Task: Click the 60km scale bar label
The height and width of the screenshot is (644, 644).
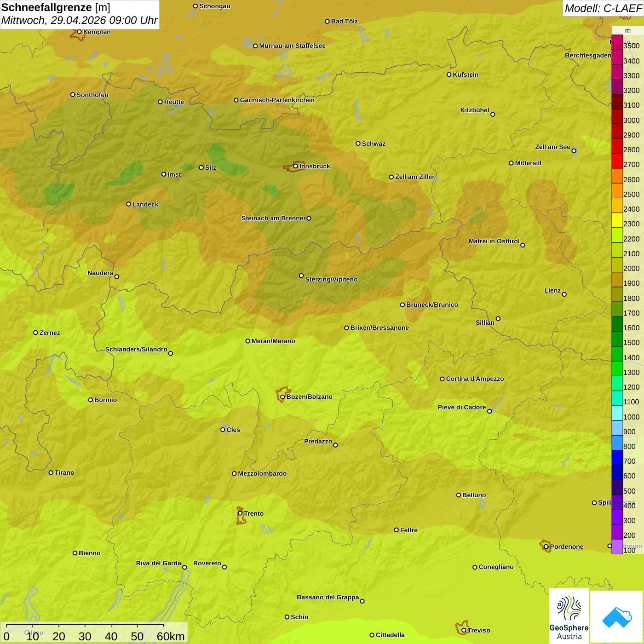Action: [x=171, y=636]
